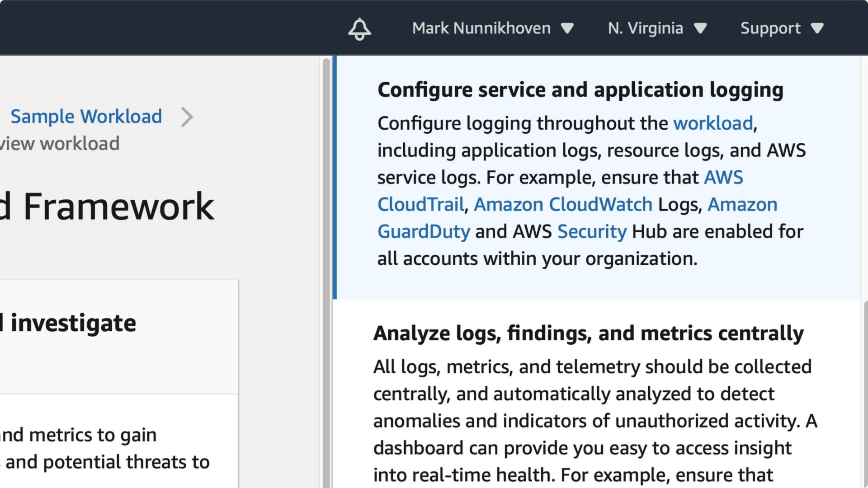The width and height of the screenshot is (868, 488).
Task: Click the text 'all accounts within your organization.'
Action: point(537,259)
